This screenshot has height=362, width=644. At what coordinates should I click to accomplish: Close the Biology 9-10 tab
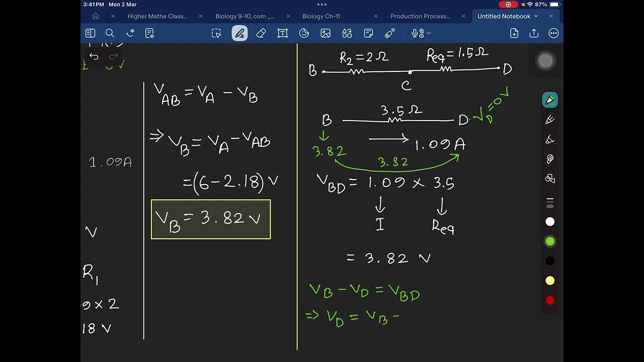[x=288, y=16]
